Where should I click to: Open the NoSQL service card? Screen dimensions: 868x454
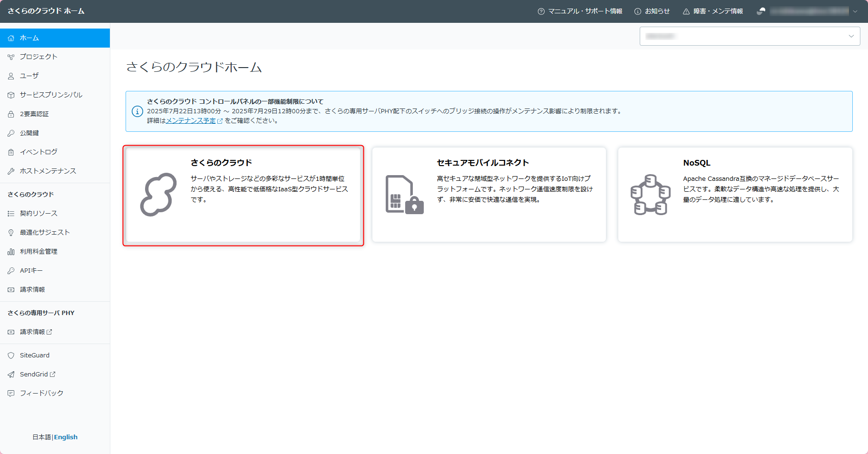tap(735, 195)
